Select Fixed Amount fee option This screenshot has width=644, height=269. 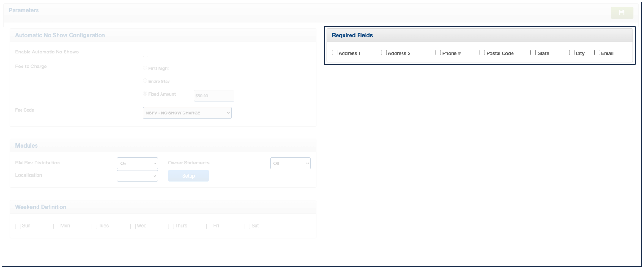145,94
